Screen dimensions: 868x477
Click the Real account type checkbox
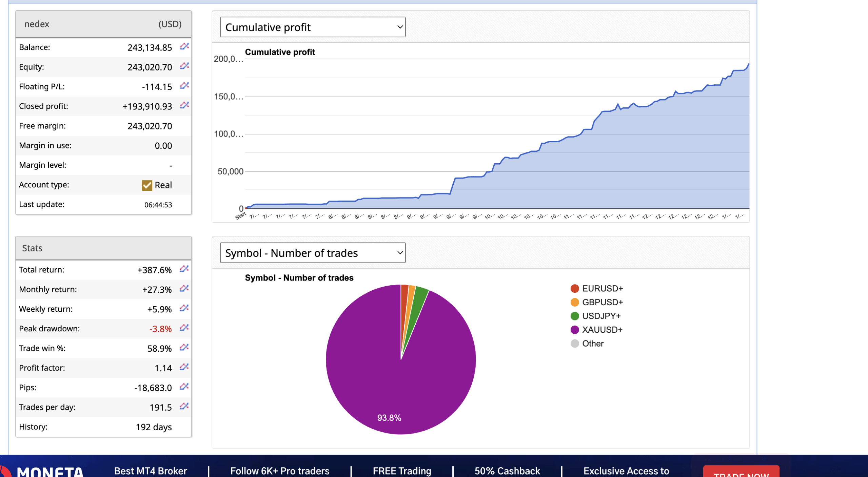coord(146,185)
